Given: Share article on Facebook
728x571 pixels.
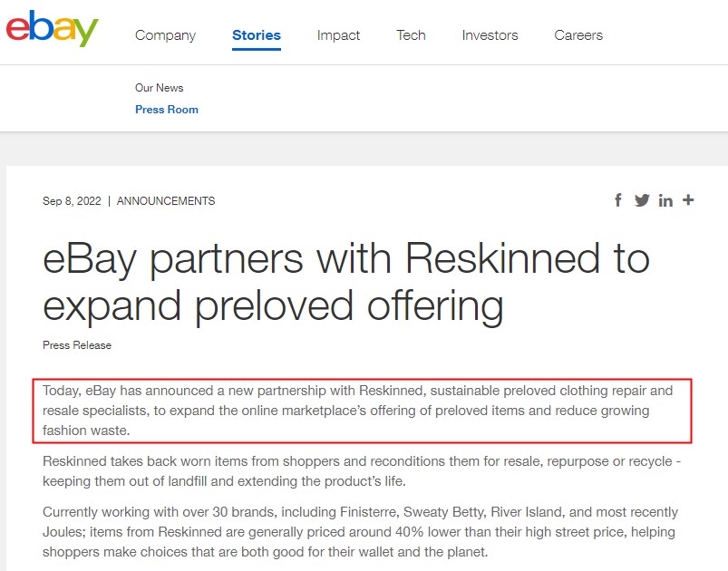Looking at the screenshot, I should pyautogui.click(x=618, y=200).
